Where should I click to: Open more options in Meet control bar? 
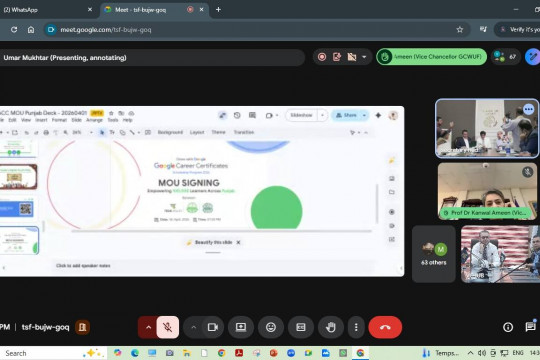[x=356, y=327]
